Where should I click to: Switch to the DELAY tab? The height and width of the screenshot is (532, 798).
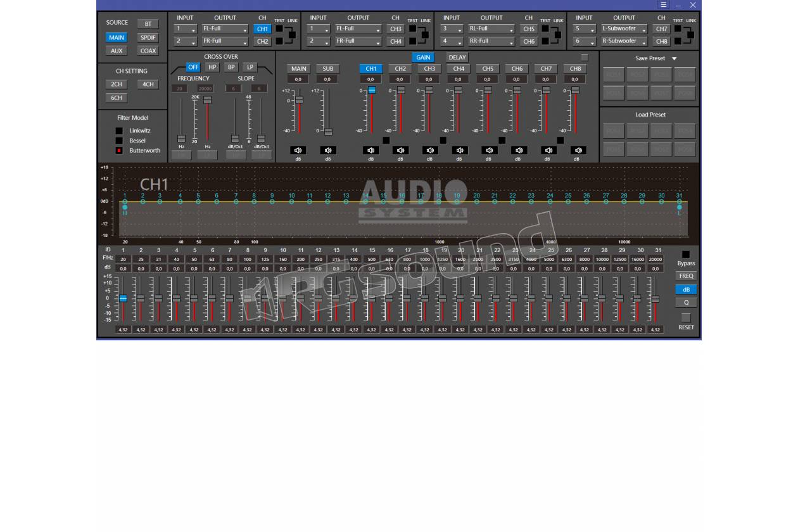(x=457, y=58)
